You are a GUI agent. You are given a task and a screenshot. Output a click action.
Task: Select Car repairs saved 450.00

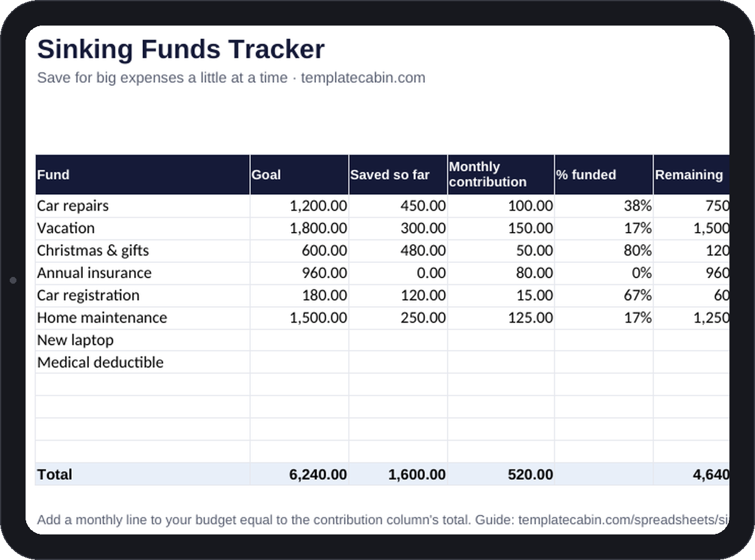[398, 206]
